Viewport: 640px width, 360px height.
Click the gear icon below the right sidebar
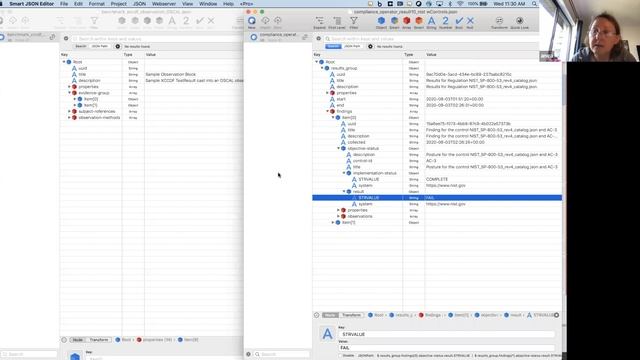(248, 354)
